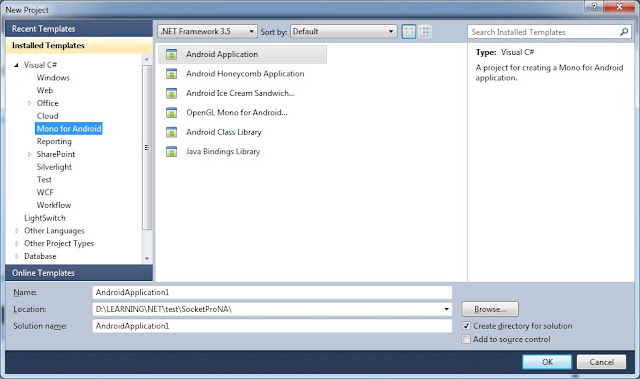Select Mono for Android category

tap(69, 129)
